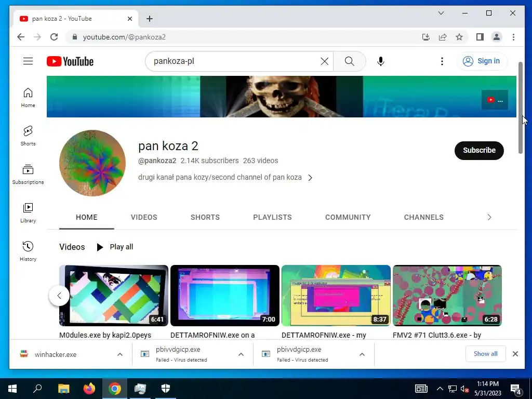
Task: Show previous videos with carousel arrow
Action: 59,296
